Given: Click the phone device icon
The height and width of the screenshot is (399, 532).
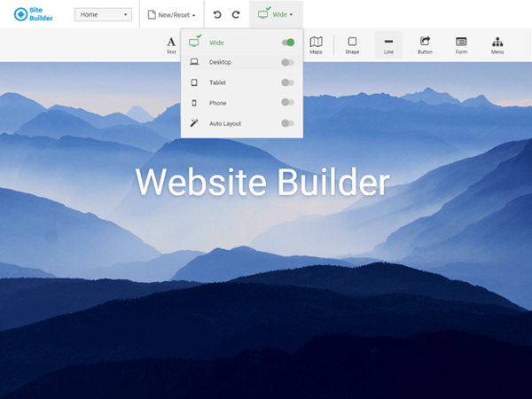Looking at the screenshot, I should tap(194, 103).
